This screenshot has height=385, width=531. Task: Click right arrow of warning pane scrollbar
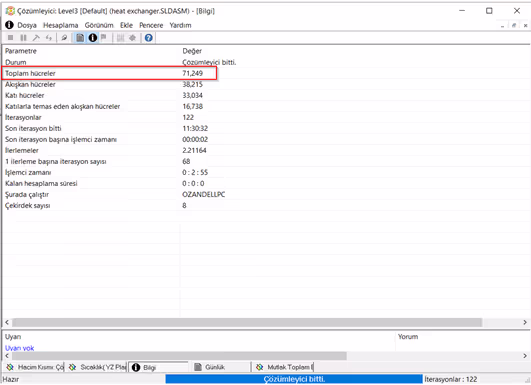[x=525, y=356]
